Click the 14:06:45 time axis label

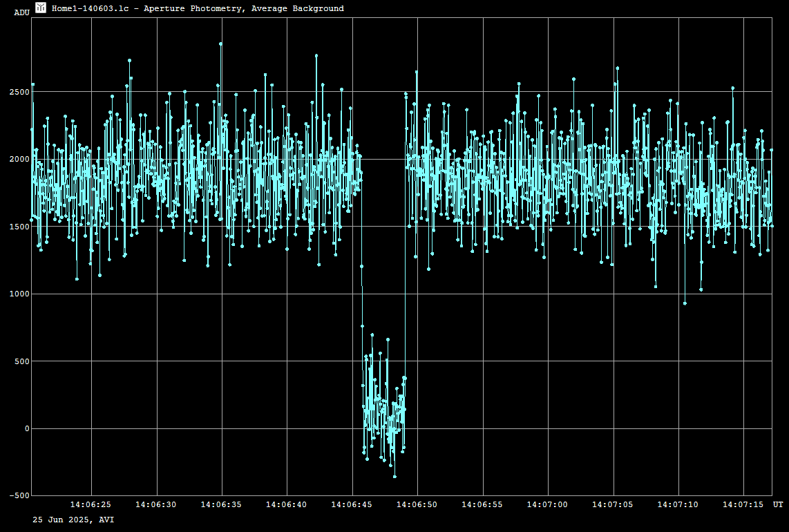(x=352, y=504)
